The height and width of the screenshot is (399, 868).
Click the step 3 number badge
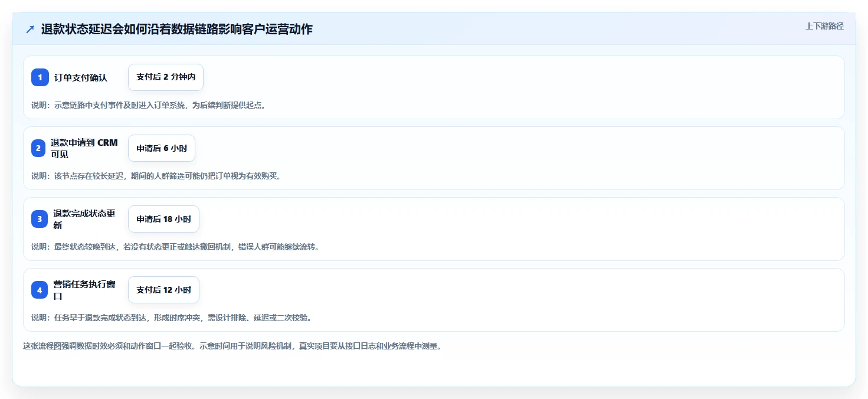[x=40, y=219]
